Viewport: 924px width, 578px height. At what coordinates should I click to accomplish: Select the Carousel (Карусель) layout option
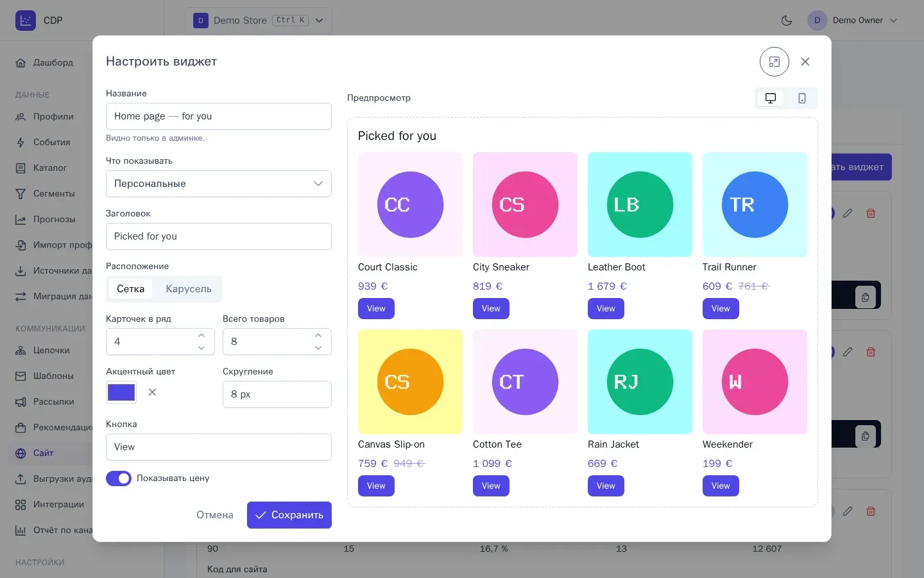tap(189, 289)
